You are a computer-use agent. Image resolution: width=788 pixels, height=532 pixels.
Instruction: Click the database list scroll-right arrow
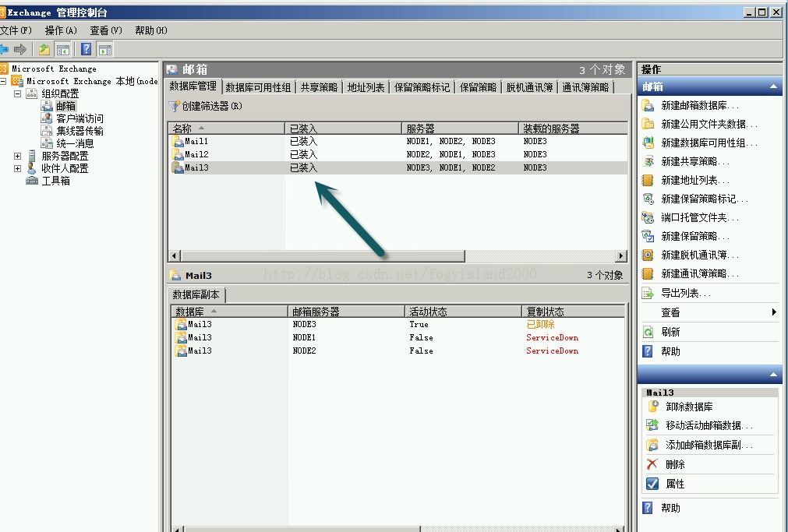click(622, 255)
